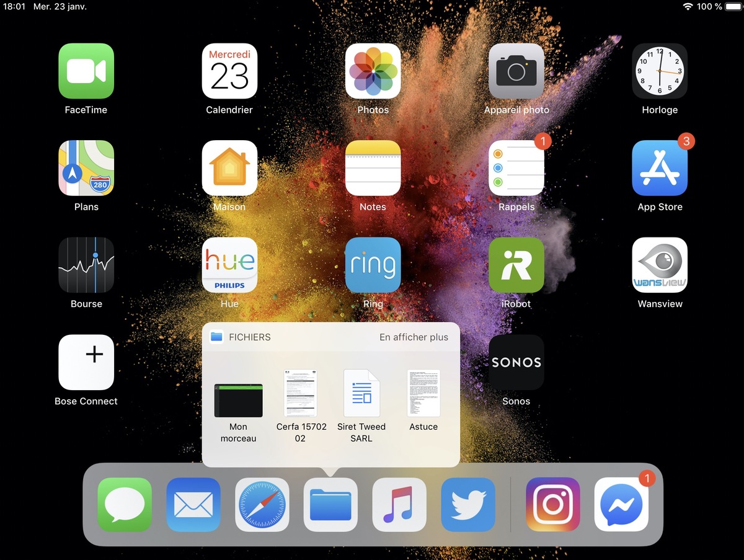Viewport: 744px width, 560px height.
Task: Tap the notification badge on Messenger
Action: click(647, 478)
